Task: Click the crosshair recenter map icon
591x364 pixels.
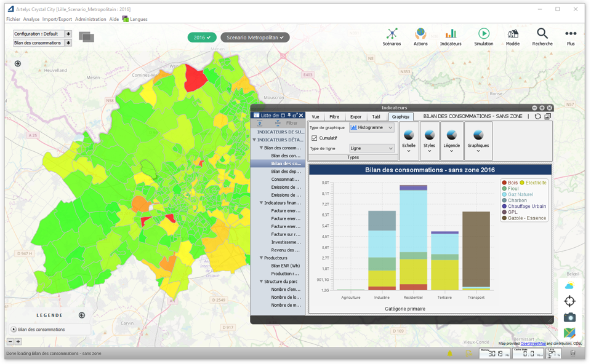Action: (x=569, y=301)
